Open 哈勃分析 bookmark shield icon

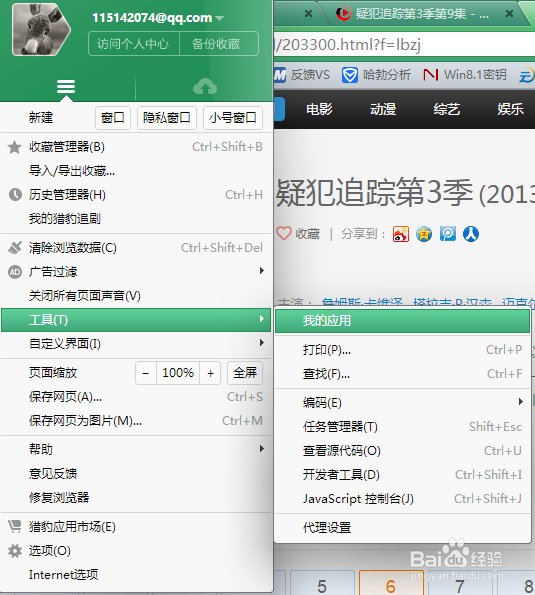pyautogui.click(x=349, y=75)
